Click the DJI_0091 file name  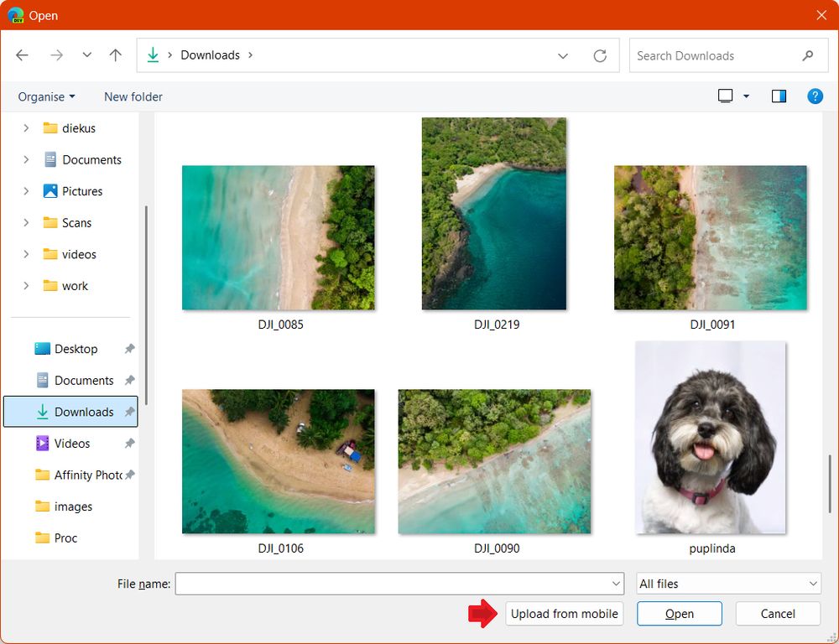pyautogui.click(x=712, y=325)
